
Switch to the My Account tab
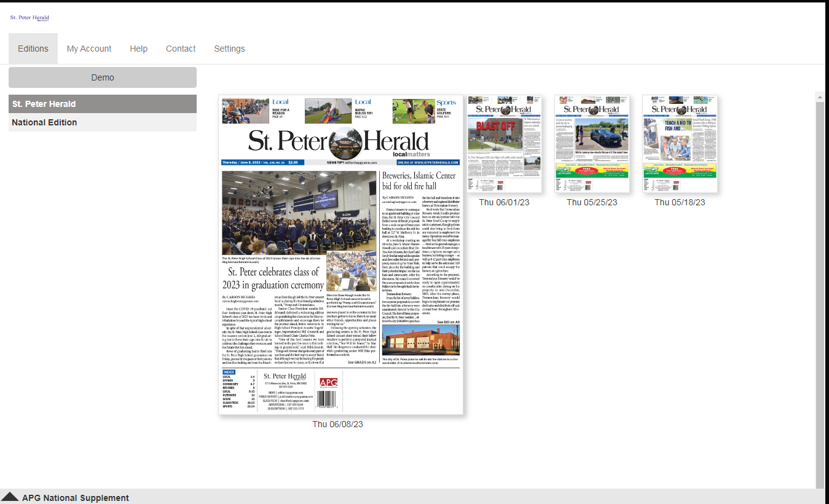pos(88,49)
